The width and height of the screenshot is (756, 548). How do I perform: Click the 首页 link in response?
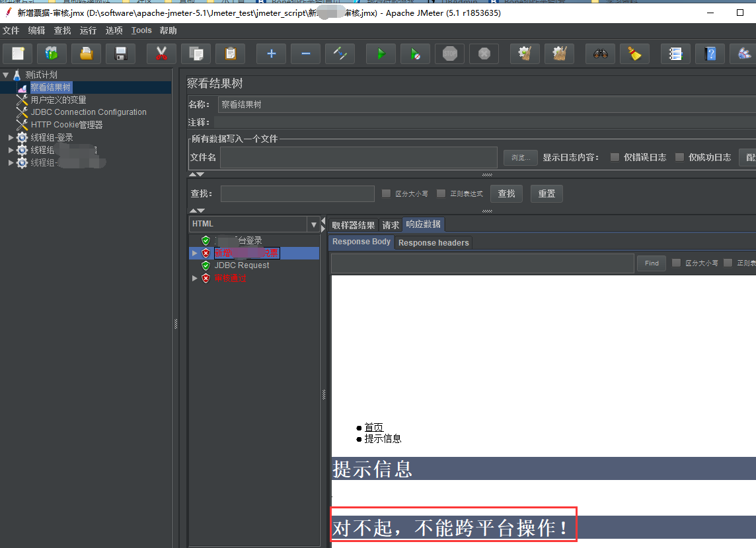click(373, 427)
